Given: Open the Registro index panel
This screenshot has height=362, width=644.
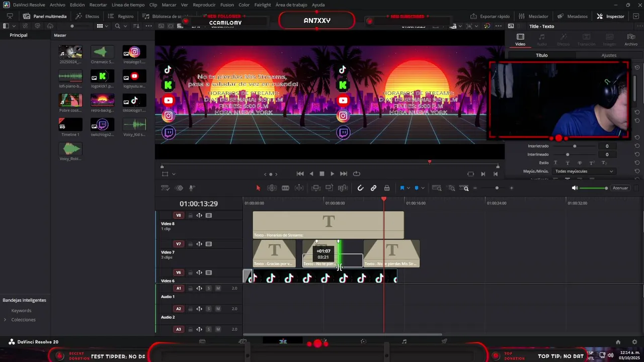Looking at the screenshot, I should point(121,16).
